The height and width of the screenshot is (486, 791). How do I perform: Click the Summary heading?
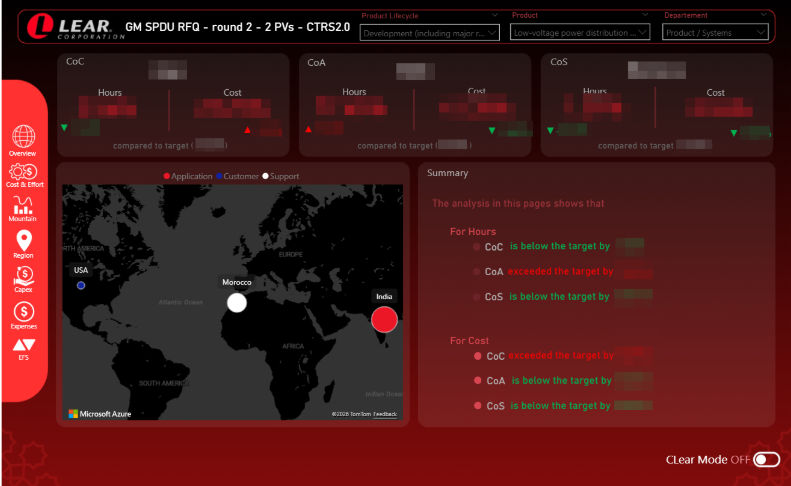point(447,173)
